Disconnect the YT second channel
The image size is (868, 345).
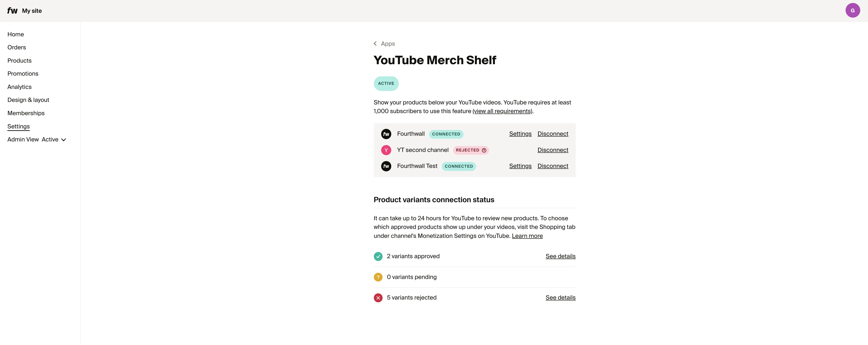click(553, 150)
